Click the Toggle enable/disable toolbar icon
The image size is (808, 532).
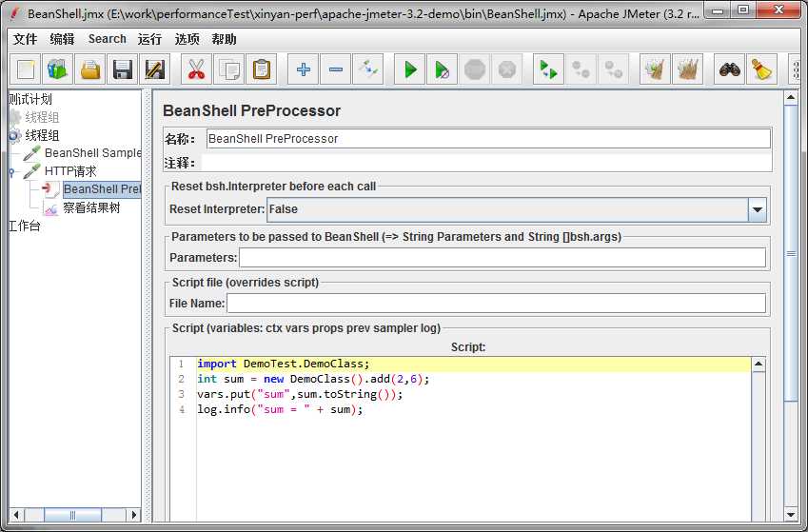[x=368, y=69]
